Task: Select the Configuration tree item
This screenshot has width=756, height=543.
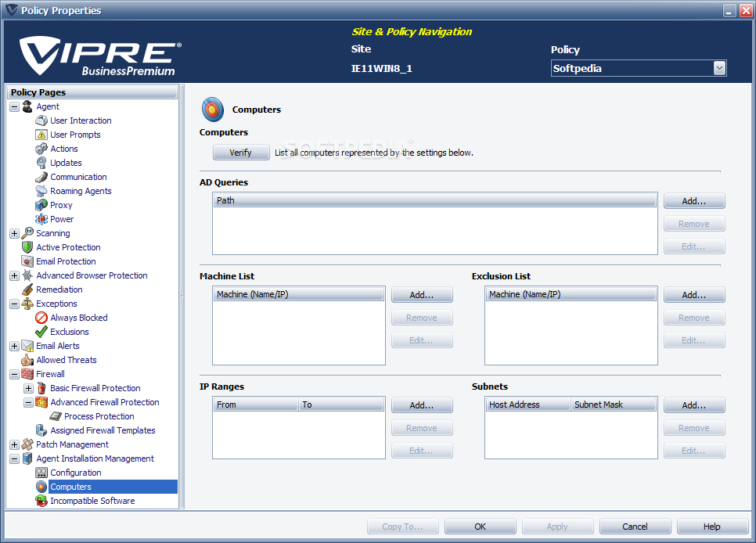Action: pos(76,473)
